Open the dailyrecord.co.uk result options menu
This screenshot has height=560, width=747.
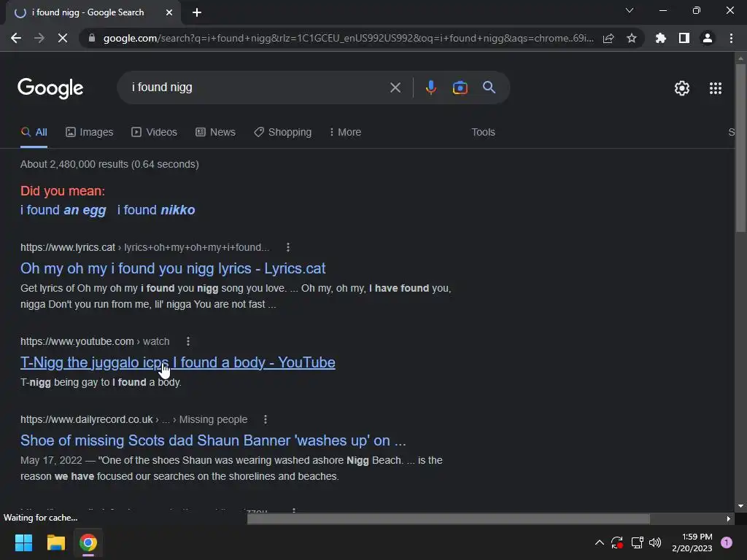[266, 419]
